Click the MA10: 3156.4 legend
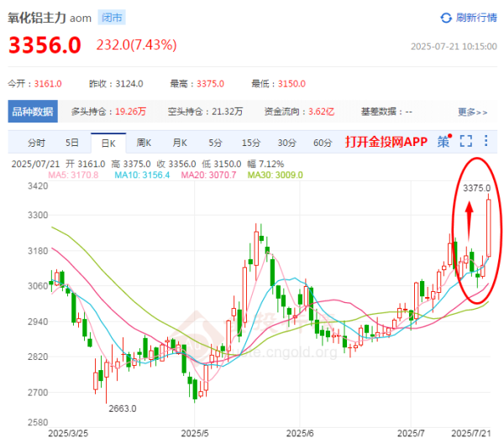This screenshot has height=438, width=504. click(x=142, y=175)
